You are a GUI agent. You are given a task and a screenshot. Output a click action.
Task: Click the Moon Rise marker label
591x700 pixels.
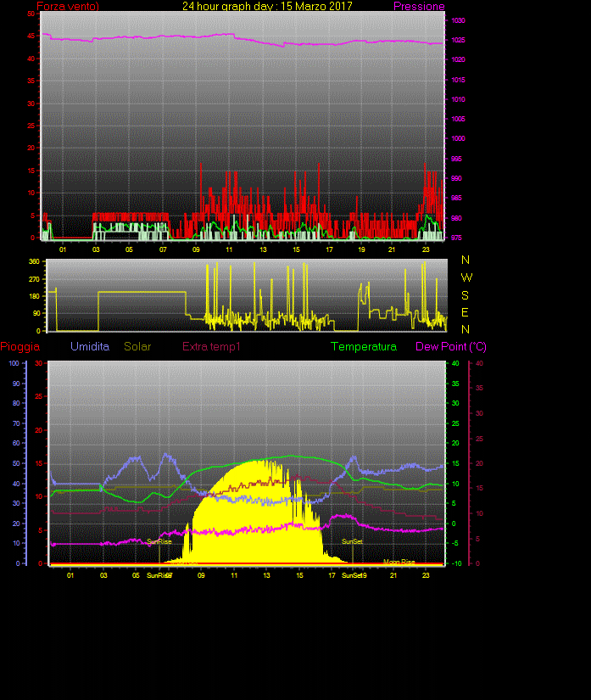[399, 562]
